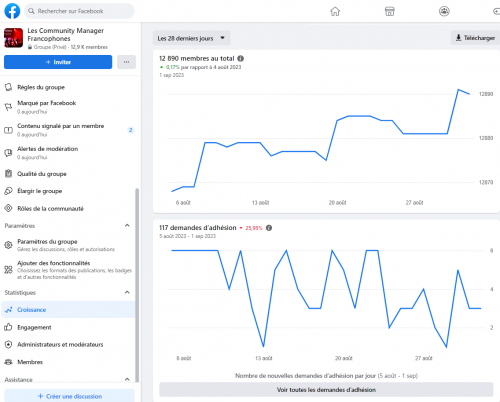This screenshot has height=402, width=500.
Task: Click the Règles du groupe icon
Action: tap(8, 87)
